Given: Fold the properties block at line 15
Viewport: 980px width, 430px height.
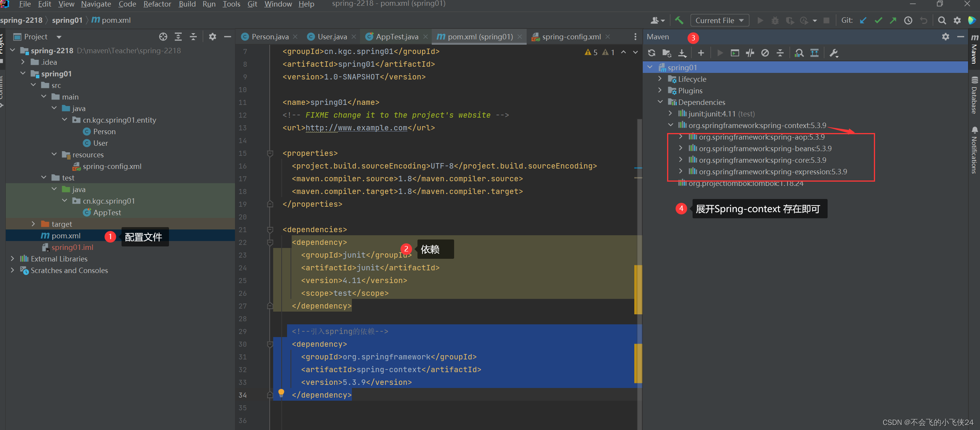Looking at the screenshot, I should (x=270, y=153).
